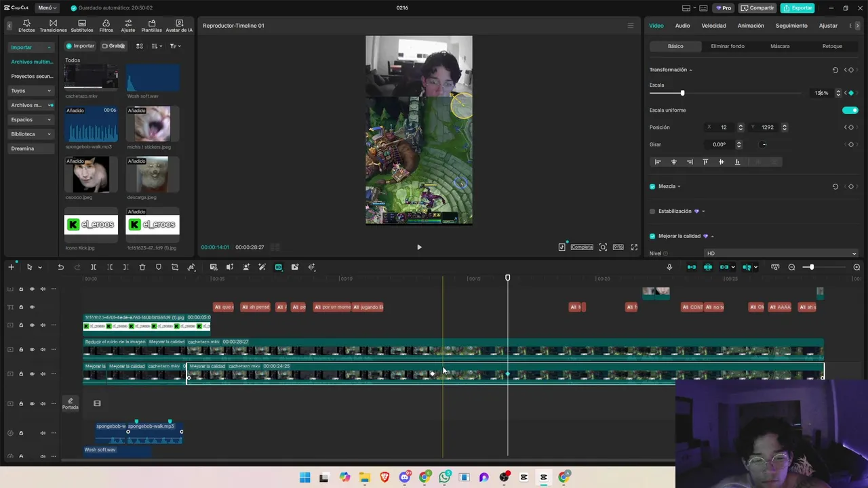Click the Escala slider handle
Viewport: 868px width, 488px height.
[x=682, y=93]
